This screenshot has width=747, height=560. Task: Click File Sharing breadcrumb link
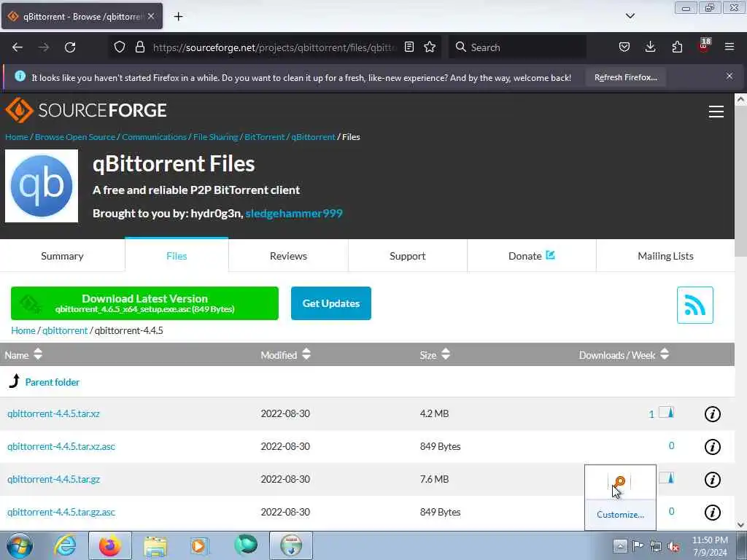tap(215, 136)
